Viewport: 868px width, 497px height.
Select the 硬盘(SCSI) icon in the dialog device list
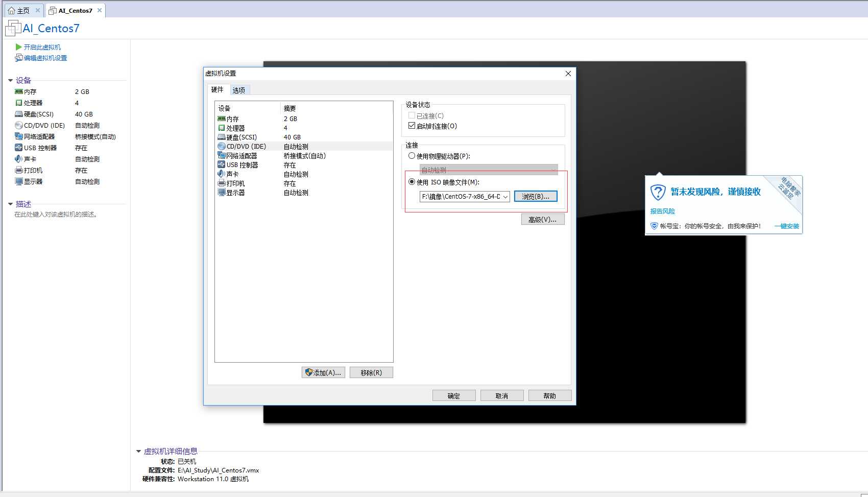click(x=222, y=137)
